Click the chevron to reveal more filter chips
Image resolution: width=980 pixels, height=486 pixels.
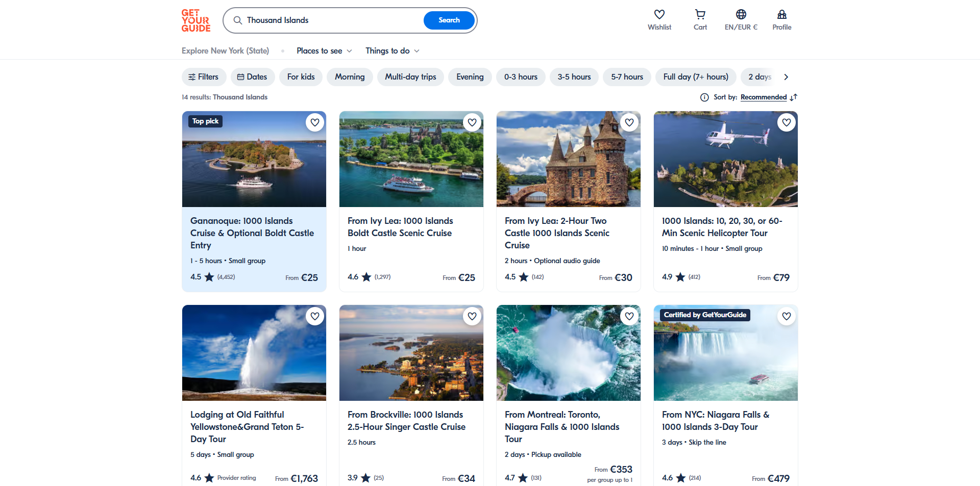(786, 76)
